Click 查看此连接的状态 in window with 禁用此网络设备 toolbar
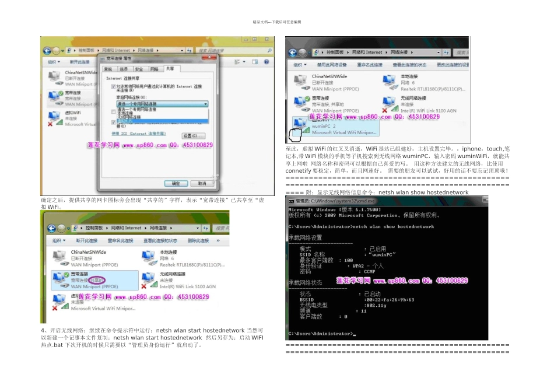554x392 pixels. 409,65
